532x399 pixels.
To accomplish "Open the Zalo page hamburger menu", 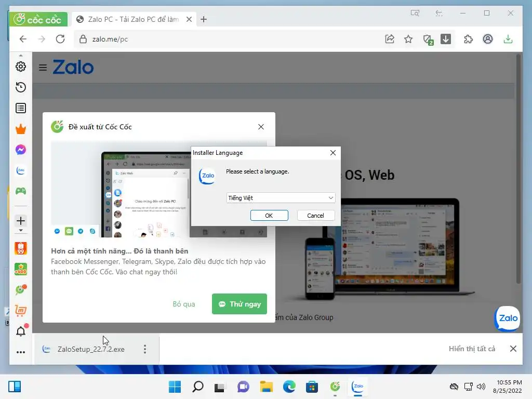I will [43, 68].
